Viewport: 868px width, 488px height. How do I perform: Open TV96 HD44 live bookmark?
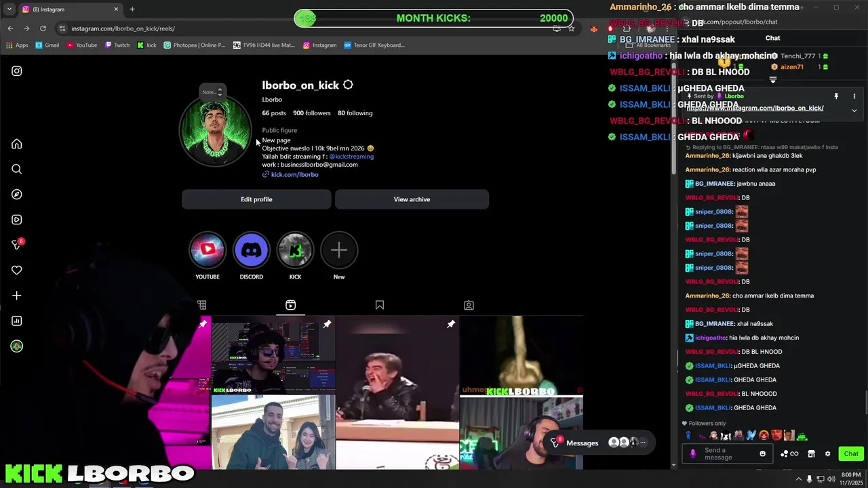coord(264,45)
